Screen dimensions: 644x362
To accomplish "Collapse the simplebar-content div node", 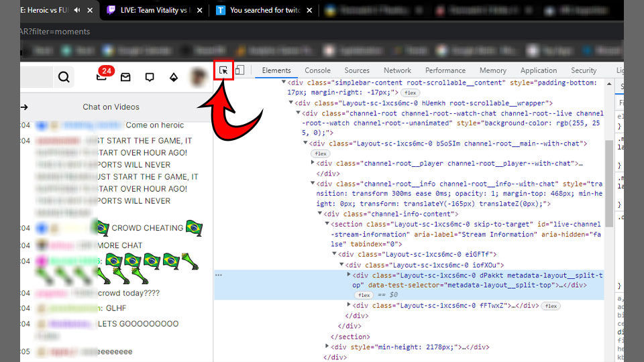I will click(x=284, y=82).
